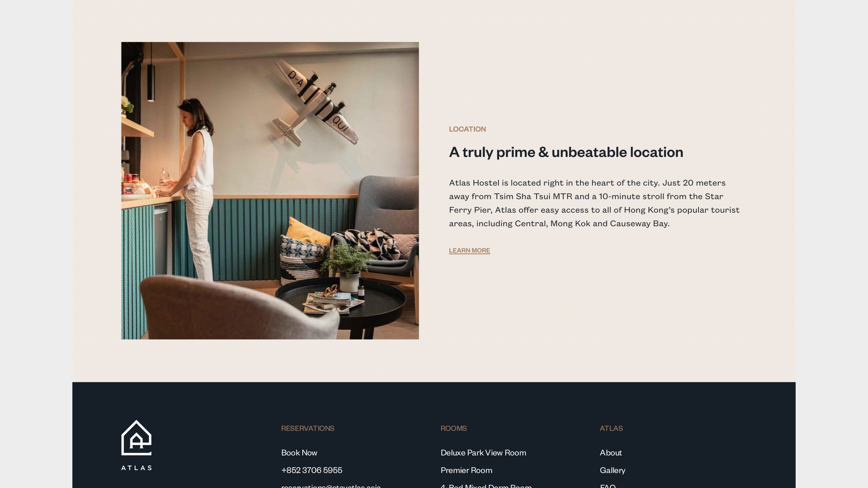
Task: Click the Atlas footer column heading
Action: (x=611, y=428)
